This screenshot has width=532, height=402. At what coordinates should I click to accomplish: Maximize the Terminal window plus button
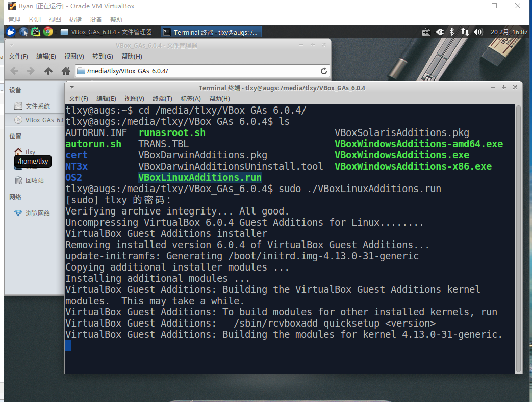coord(504,87)
